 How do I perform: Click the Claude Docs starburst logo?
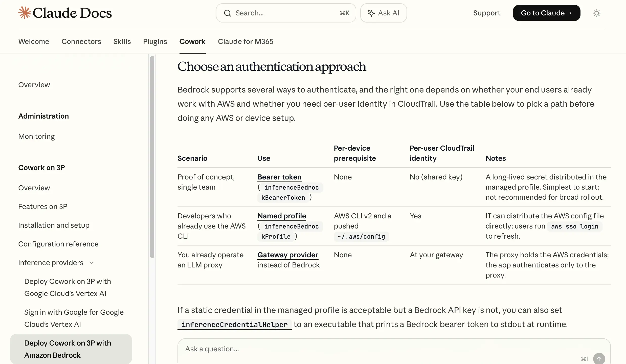click(25, 13)
